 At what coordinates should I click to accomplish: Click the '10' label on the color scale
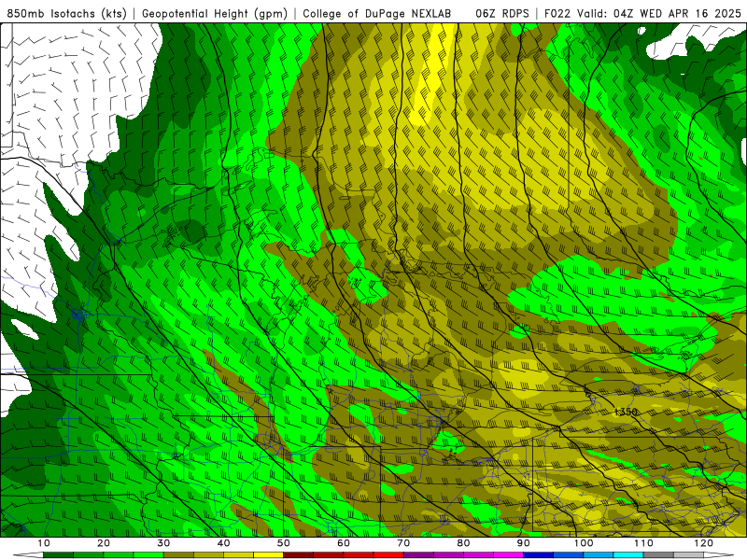click(x=44, y=543)
